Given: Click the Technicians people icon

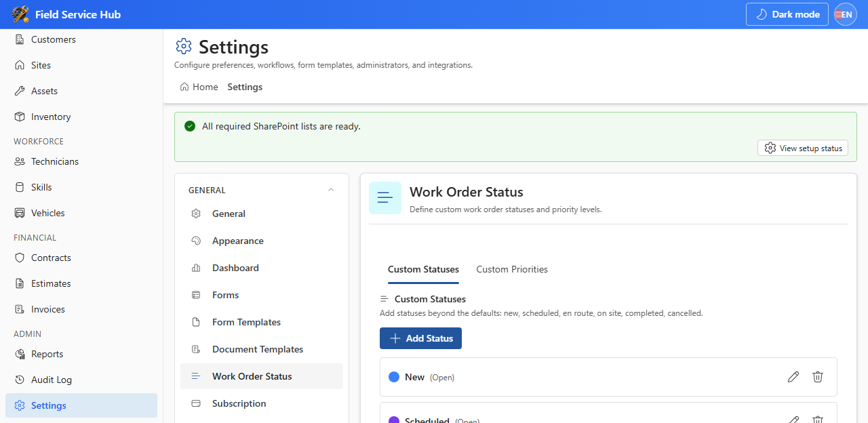Looking at the screenshot, I should [x=20, y=161].
